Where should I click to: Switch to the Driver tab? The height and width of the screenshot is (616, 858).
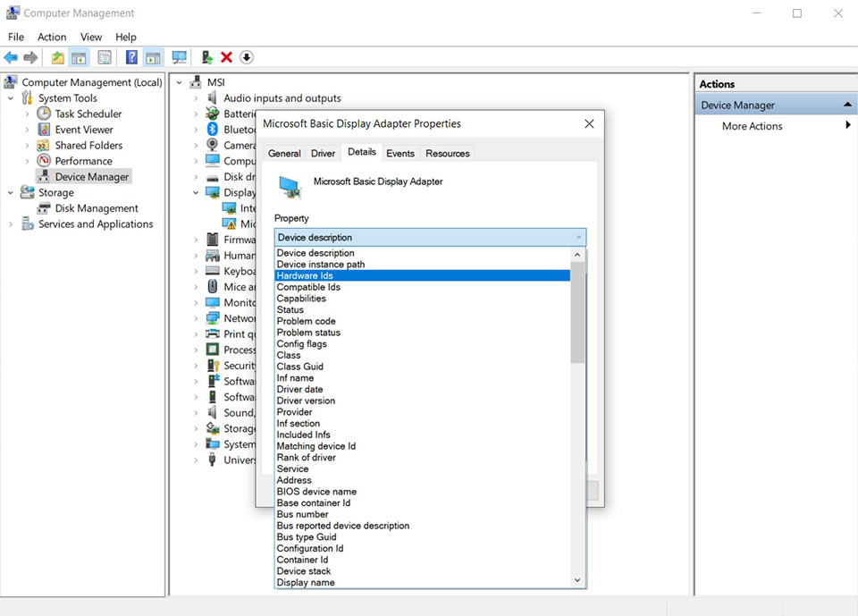pyautogui.click(x=323, y=153)
